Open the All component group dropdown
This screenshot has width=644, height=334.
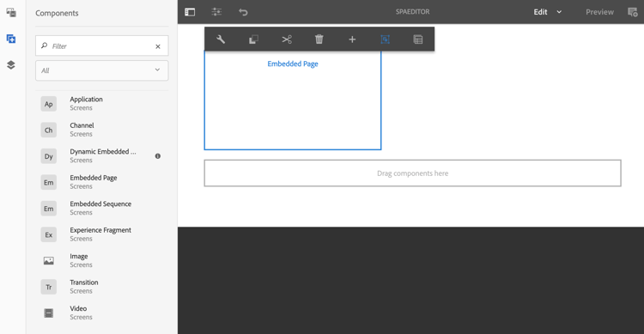coord(102,70)
